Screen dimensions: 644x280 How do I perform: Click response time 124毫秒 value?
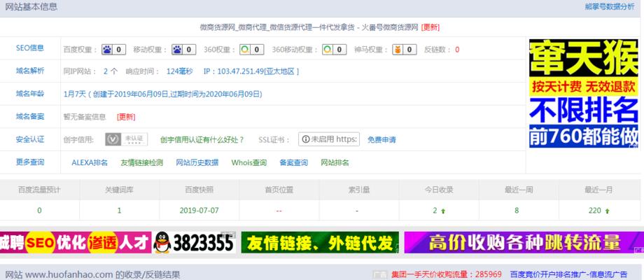(x=179, y=71)
